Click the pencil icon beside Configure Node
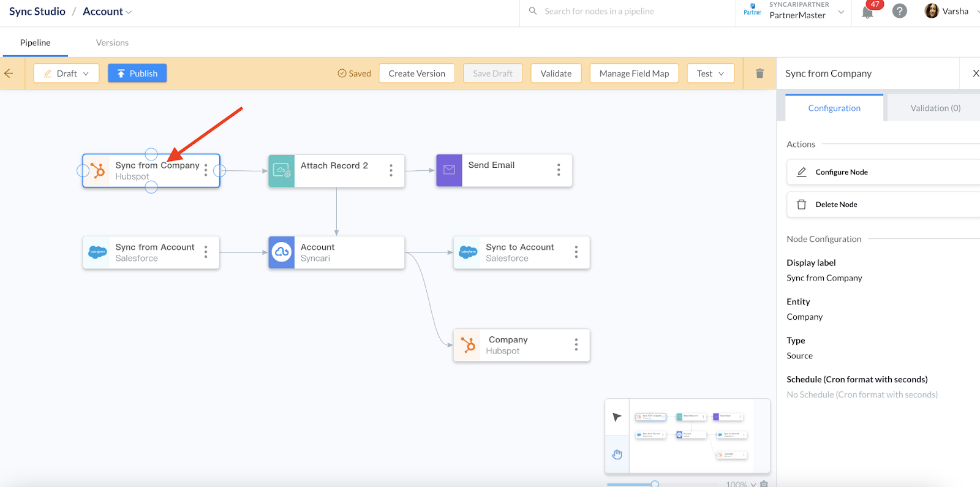Viewport: 980px width, 487px height. [801, 172]
